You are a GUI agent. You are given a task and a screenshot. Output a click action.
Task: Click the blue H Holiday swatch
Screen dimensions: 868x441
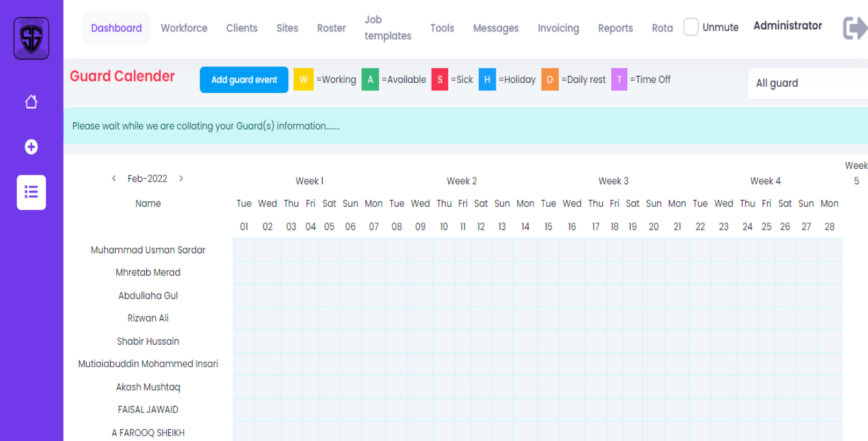(487, 80)
